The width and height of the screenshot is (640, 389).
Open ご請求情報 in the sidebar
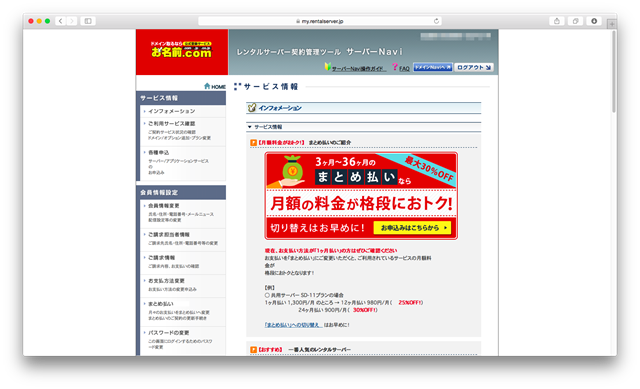tap(161, 258)
